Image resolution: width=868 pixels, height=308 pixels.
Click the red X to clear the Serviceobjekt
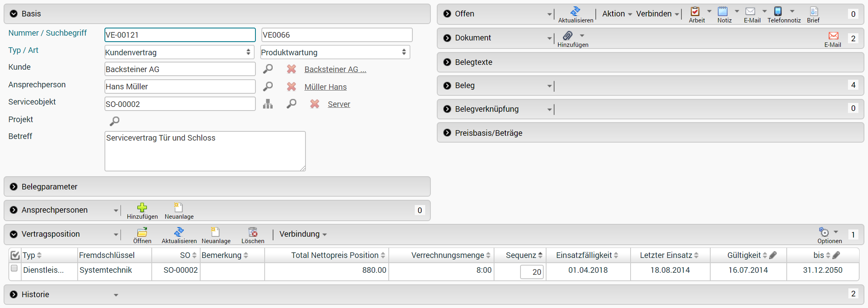click(x=314, y=104)
